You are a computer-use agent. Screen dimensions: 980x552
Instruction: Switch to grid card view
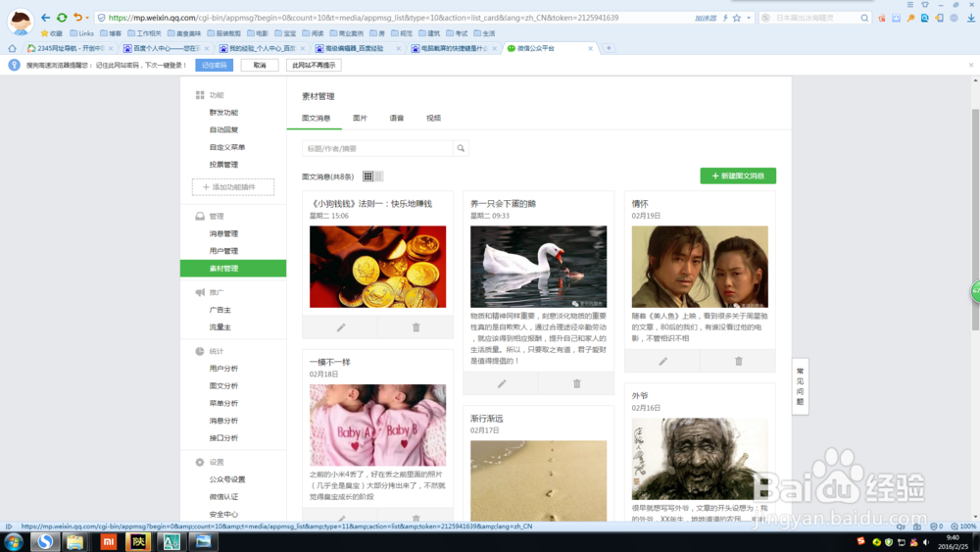[x=367, y=176]
